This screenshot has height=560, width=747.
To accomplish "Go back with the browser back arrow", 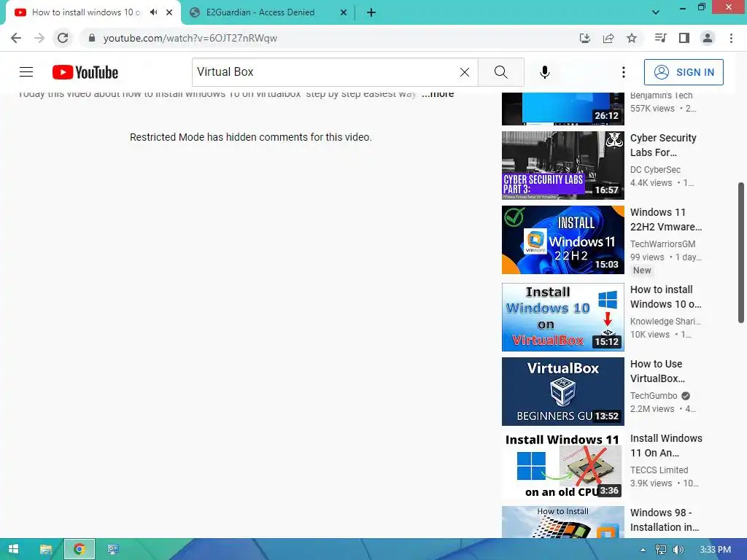I will (x=16, y=38).
